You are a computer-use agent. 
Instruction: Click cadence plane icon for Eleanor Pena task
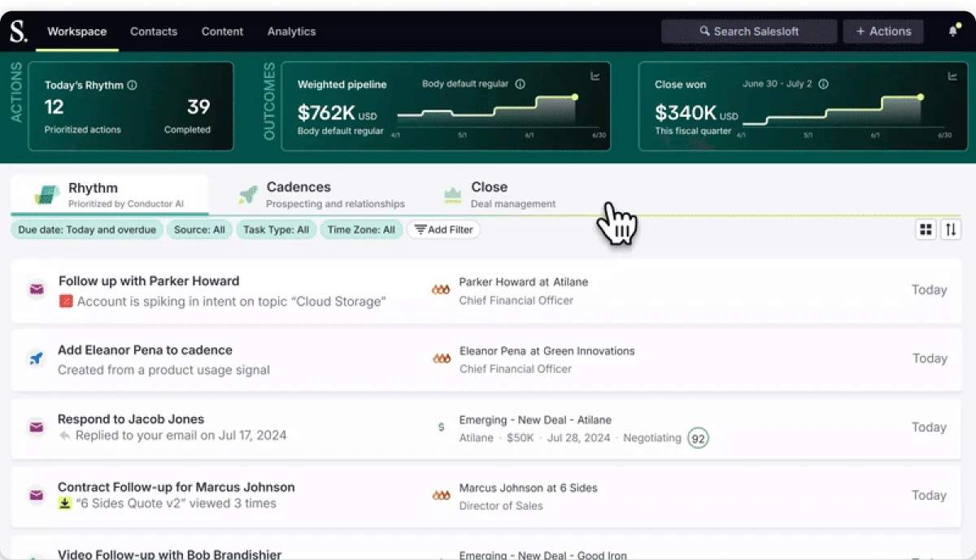tap(36, 358)
